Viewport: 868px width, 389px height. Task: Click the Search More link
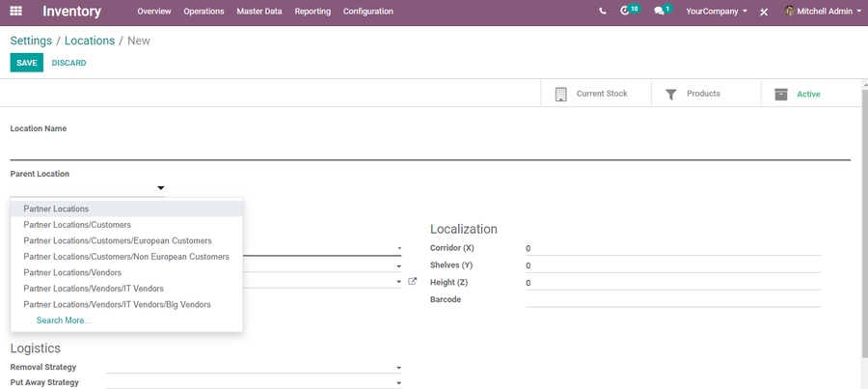click(64, 320)
